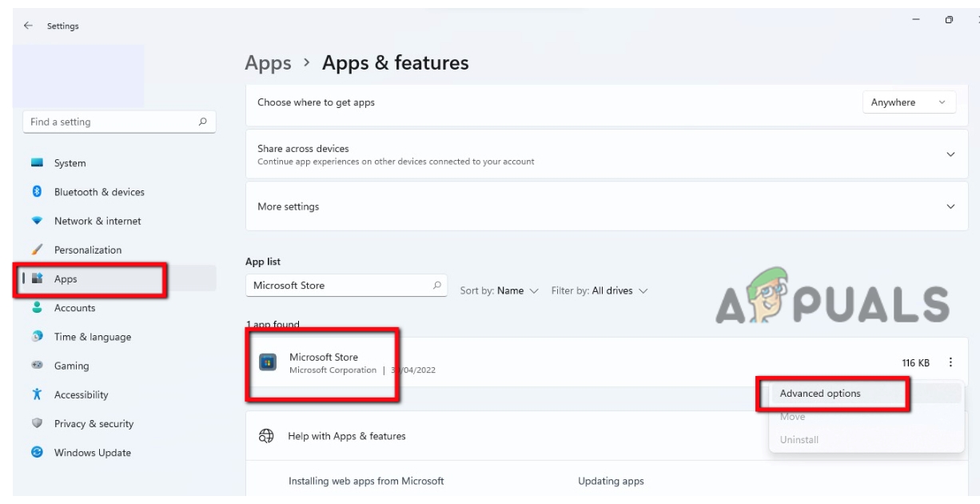Click the Windows Update refresh icon

click(37, 453)
